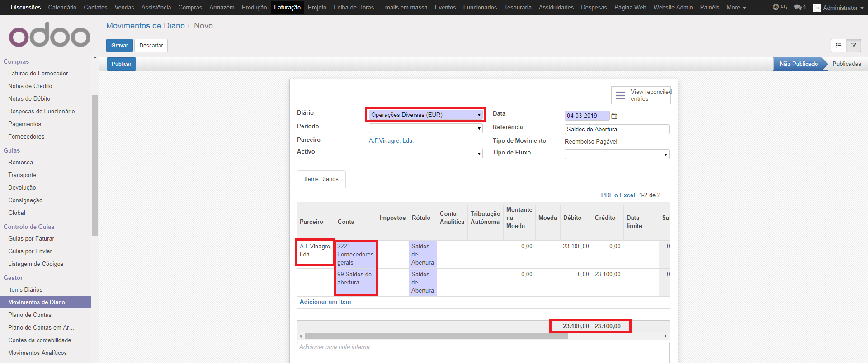Click the table's right scroll arrow

click(665, 336)
